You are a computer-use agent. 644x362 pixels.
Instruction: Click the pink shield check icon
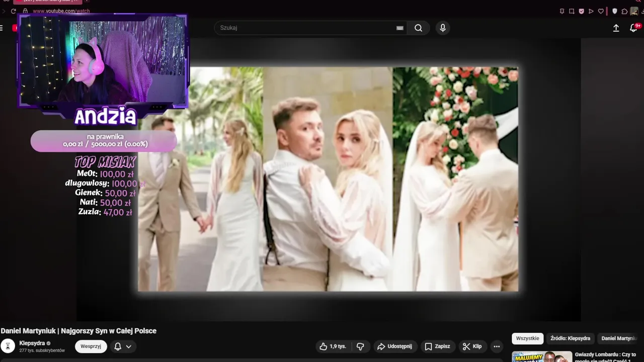[x=581, y=11]
